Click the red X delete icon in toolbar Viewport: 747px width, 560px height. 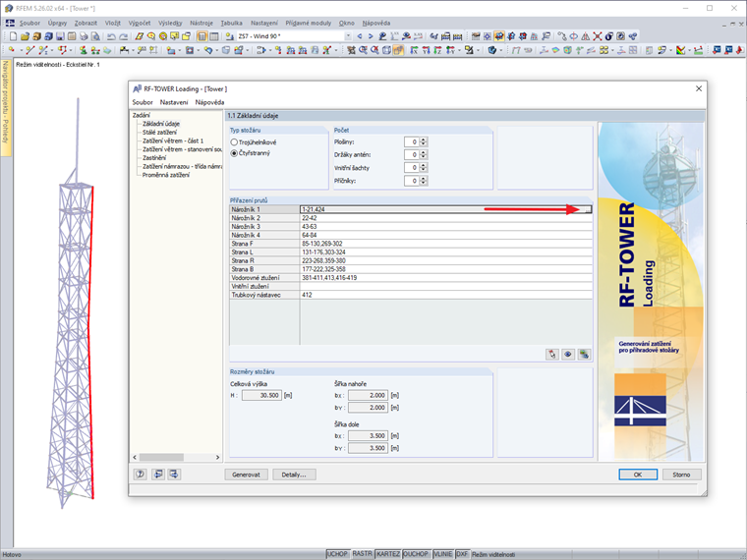pos(598,36)
